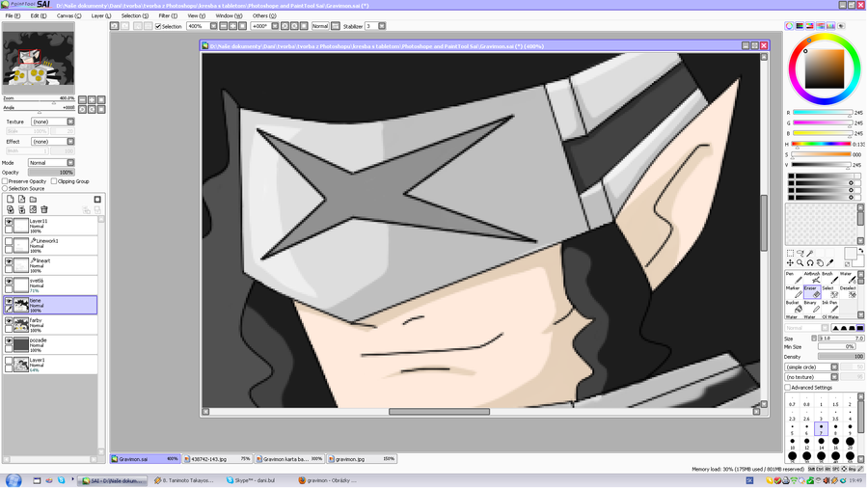Select the Airbrush tool
The image size is (868, 489).
[811, 278]
